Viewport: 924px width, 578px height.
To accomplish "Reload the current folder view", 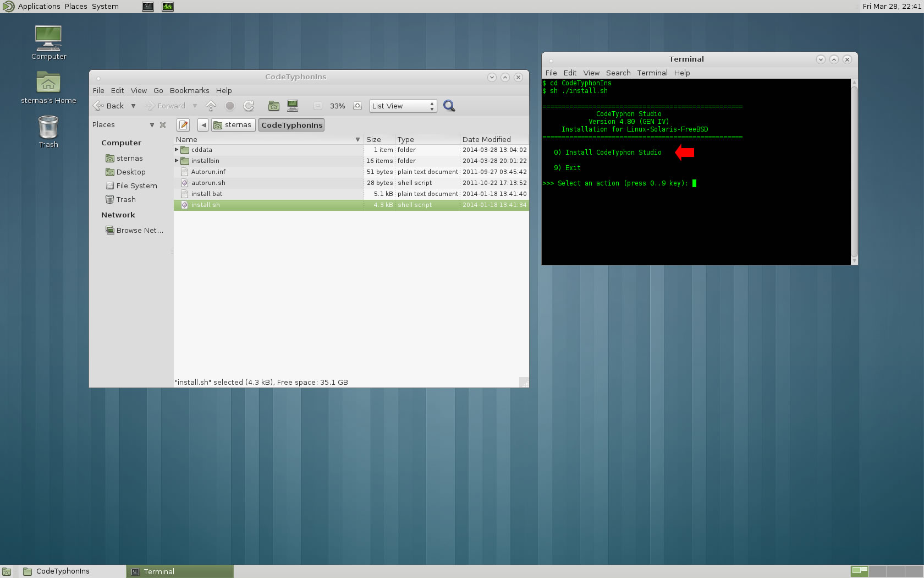I will (x=249, y=106).
